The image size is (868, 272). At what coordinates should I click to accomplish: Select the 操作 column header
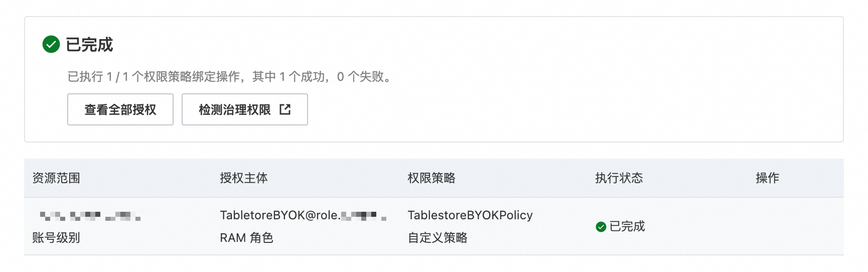click(768, 178)
